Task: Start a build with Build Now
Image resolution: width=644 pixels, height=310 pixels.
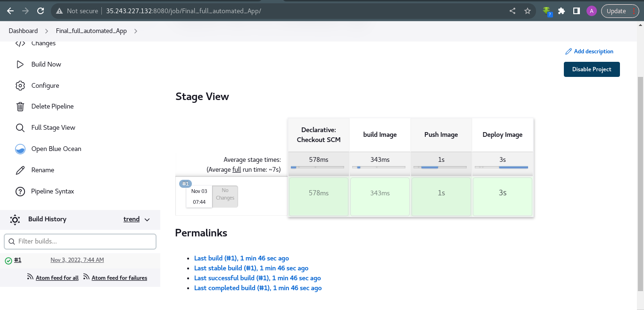Action: [46, 64]
